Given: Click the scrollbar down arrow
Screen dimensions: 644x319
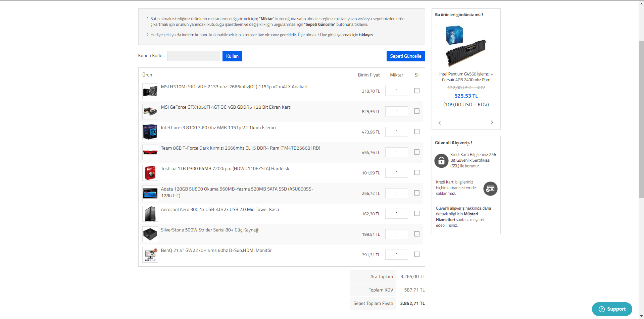Looking at the screenshot, I should point(641,316).
